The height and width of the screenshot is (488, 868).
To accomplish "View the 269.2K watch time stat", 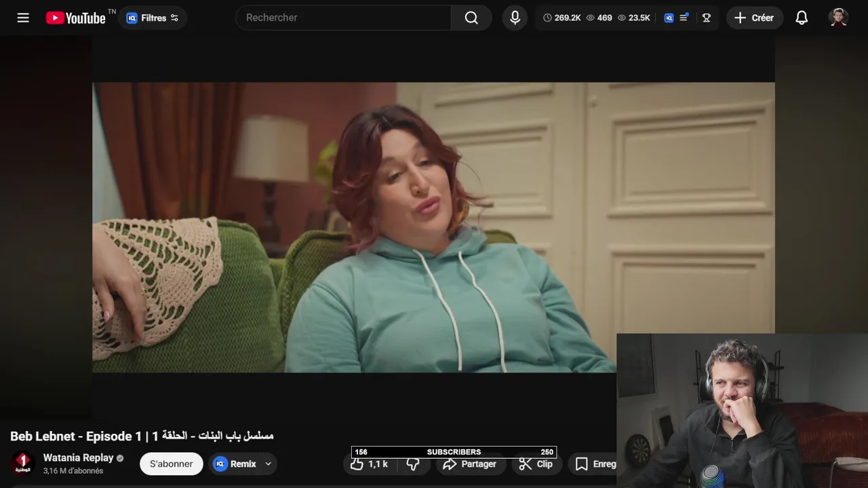I will [562, 18].
